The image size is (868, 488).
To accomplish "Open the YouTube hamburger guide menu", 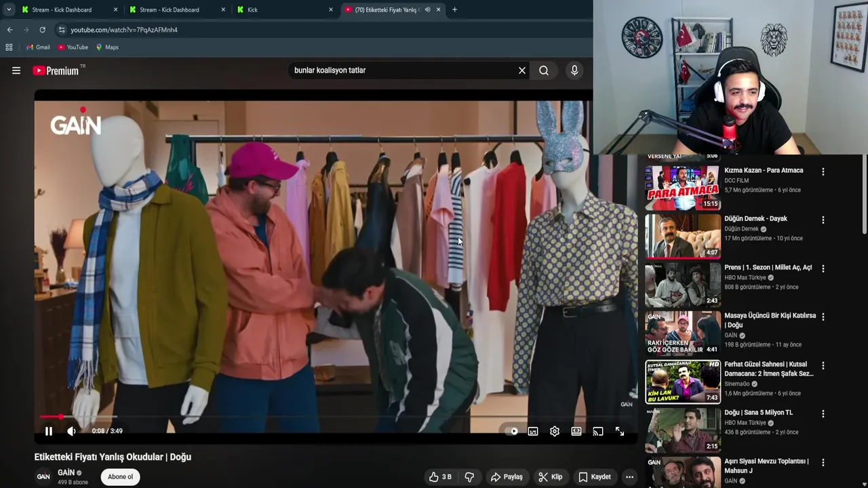I will click(x=16, y=70).
